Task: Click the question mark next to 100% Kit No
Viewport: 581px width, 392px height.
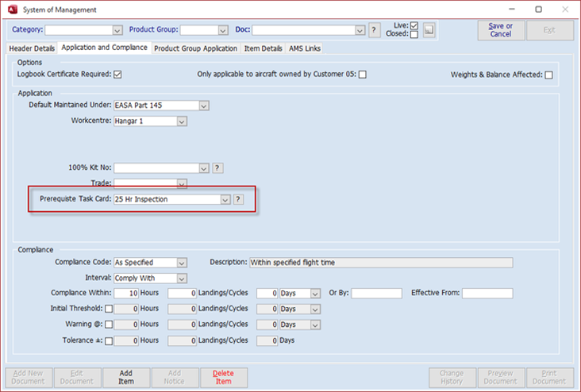Action: coord(217,167)
